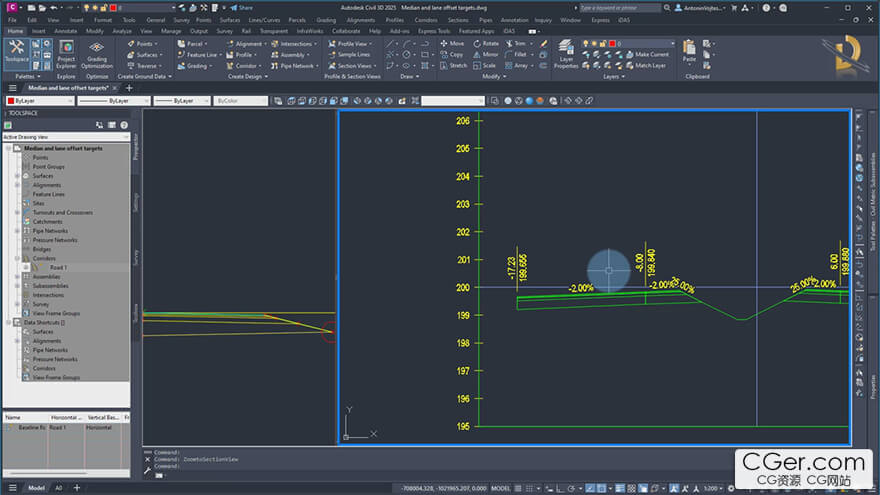The height and width of the screenshot is (495, 880).
Task: Open the Alignment dropdown
Action: coord(247,43)
